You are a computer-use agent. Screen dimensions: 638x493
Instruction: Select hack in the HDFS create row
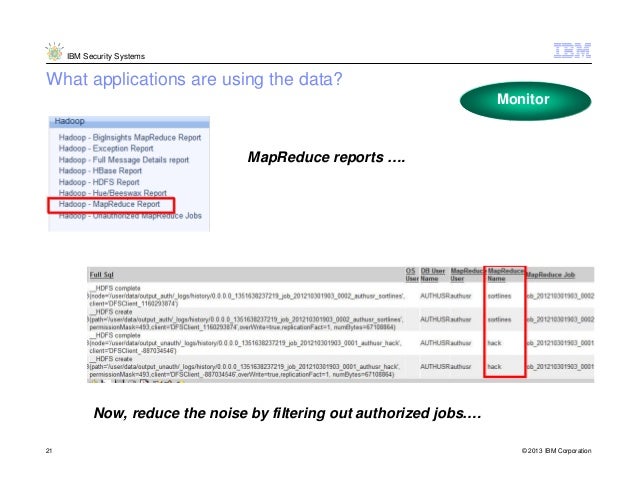point(494,366)
